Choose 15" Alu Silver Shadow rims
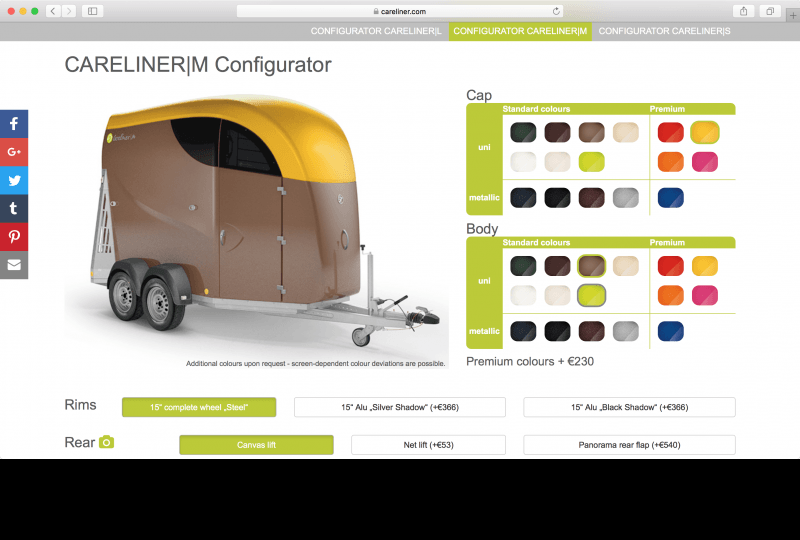Screen dimensions: 800x540 pos(400,407)
